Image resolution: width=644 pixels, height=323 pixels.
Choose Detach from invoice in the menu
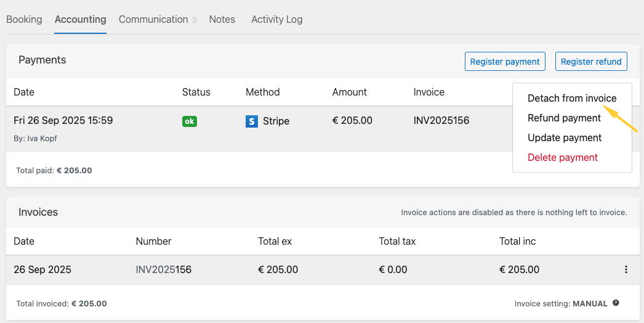pos(571,98)
